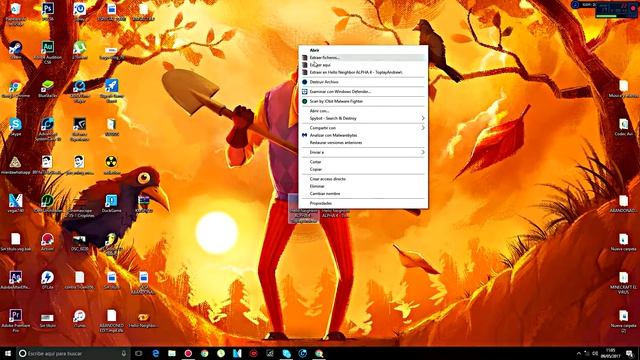Screen dimensions: 640x360
Task: Launch the Steam desktop shortcut
Action: click(x=16, y=50)
